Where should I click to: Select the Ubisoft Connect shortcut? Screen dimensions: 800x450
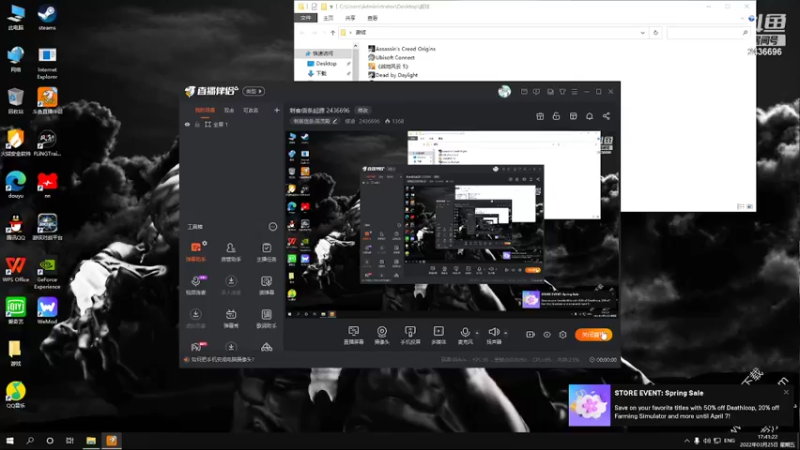coord(391,58)
